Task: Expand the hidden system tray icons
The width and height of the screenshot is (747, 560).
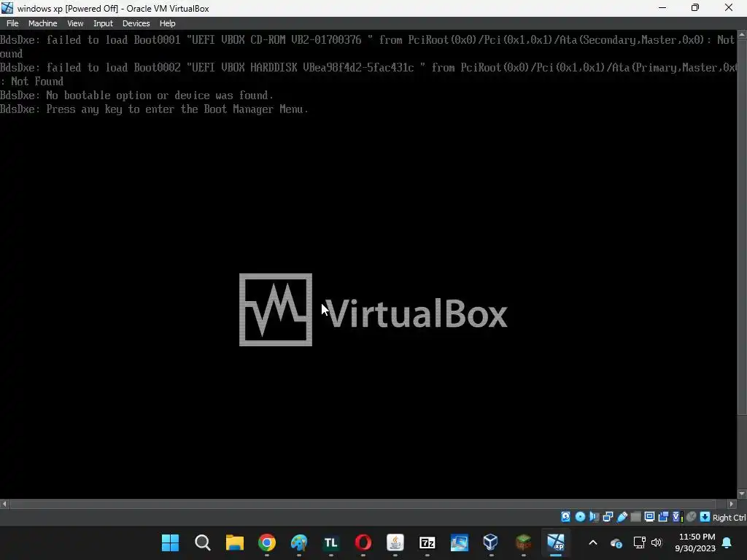Action: point(593,542)
